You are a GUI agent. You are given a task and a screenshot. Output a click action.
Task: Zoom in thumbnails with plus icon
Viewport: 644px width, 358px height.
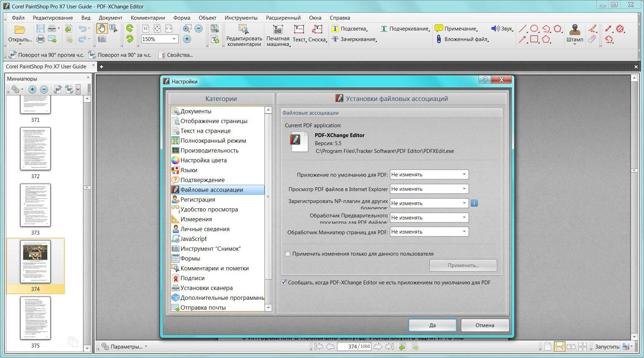point(32,89)
